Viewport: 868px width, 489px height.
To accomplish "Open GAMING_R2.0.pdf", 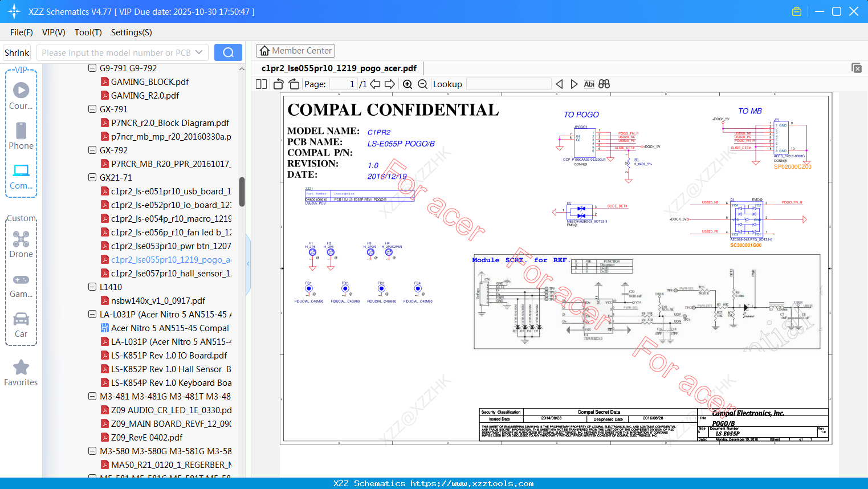I will [x=145, y=95].
